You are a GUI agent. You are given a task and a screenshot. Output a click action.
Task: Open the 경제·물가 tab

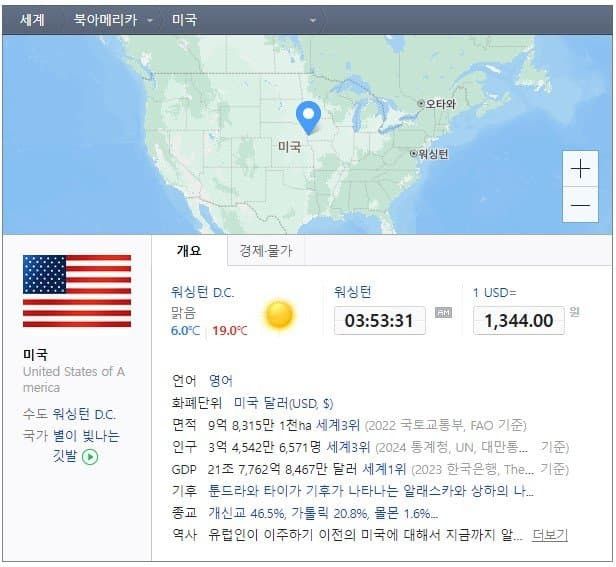(x=265, y=250)
